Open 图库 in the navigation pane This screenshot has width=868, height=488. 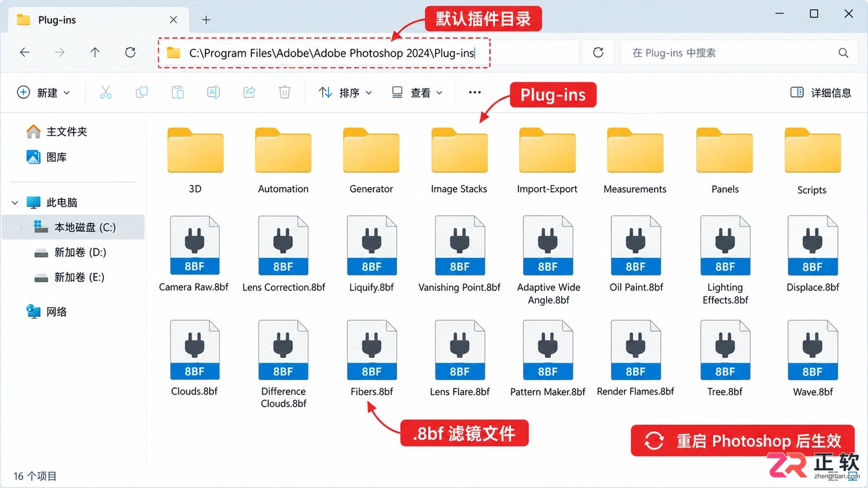tap(46, 157)
